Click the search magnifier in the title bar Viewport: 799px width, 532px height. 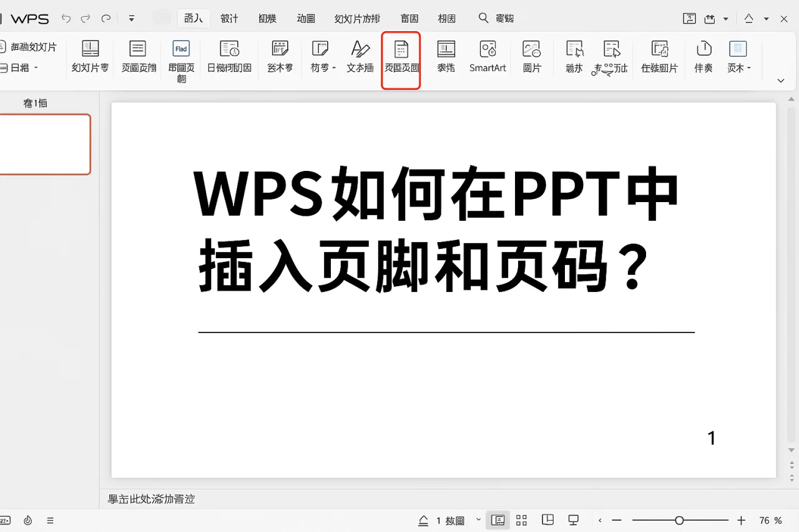pyautogui.click(x=483, y=18)
